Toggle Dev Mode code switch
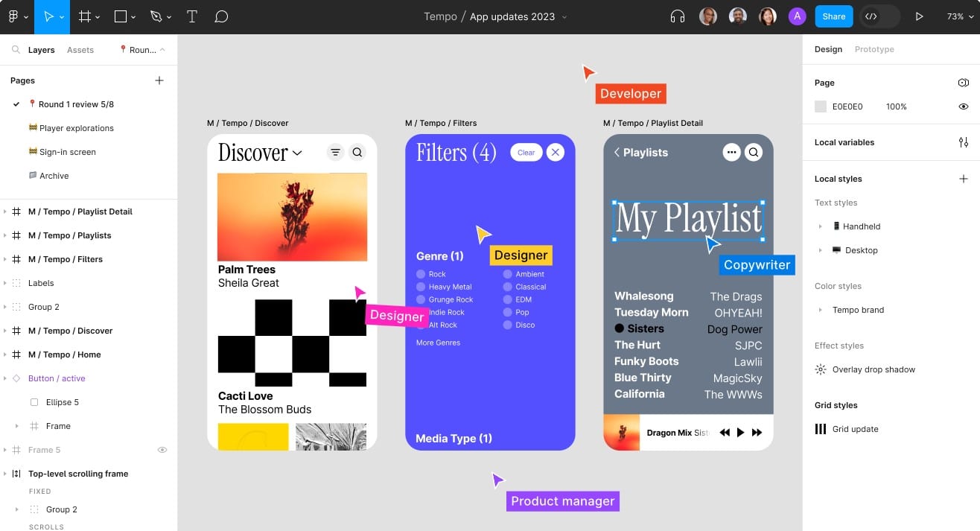Screen dimensions: 980x531 coord(879,16)
